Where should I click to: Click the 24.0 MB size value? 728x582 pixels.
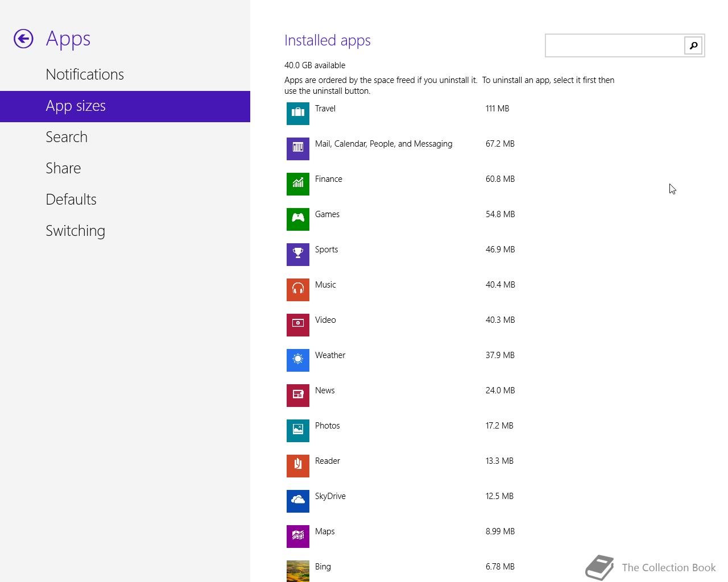[x=500, y=390]
